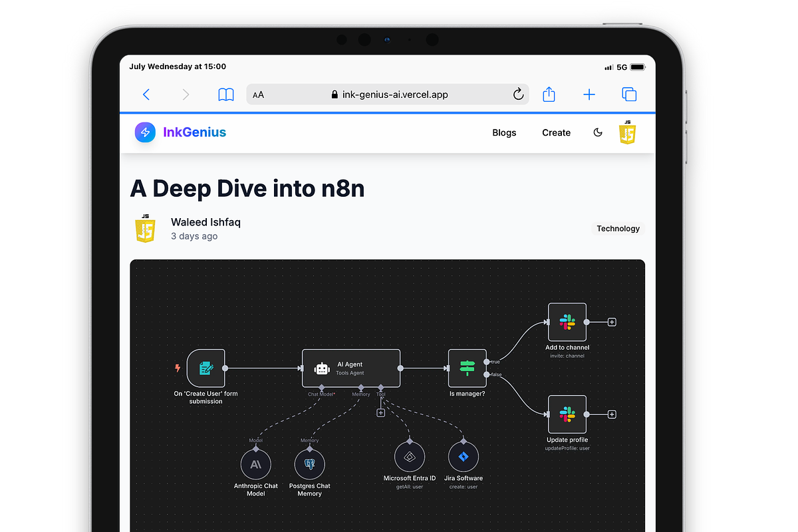This screenshot has height=532, width=798.
Task: Click the getAll: user subtitle
Action: 410,487
